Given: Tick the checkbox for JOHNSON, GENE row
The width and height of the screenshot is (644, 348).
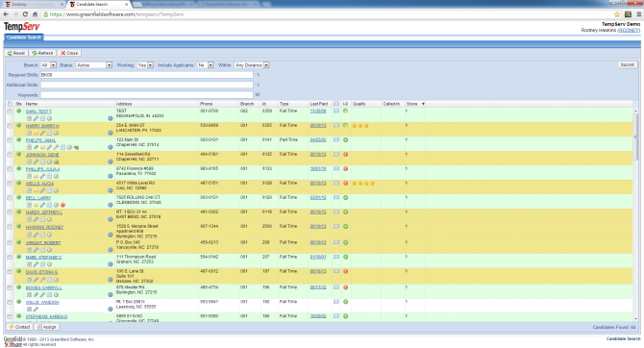Looking at the screenshot, I should 10,155.
